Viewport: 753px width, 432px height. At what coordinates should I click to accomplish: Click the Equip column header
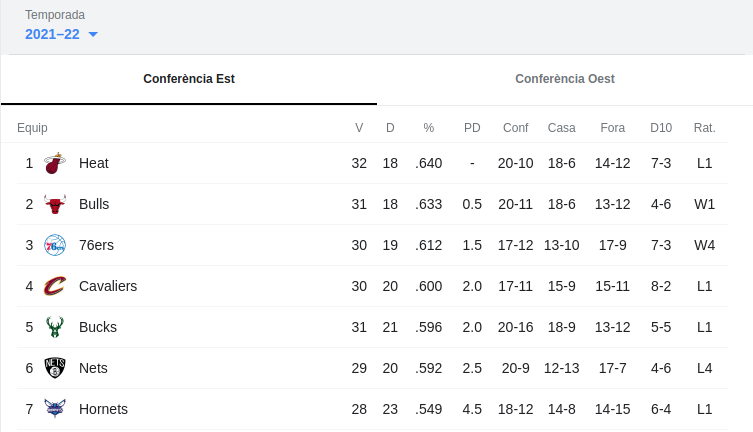click(32, 128)
